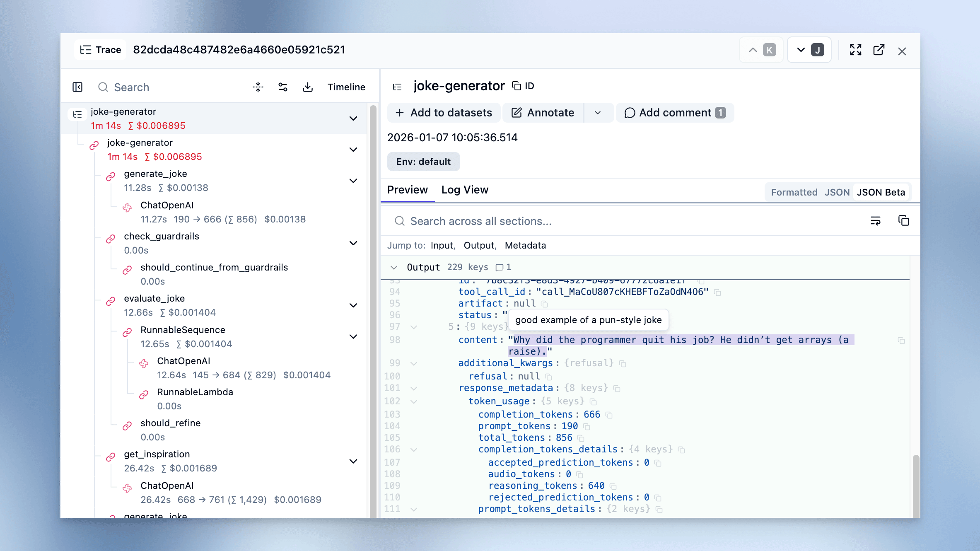Expand the view to fullscreen

click(x=855, y=50)
